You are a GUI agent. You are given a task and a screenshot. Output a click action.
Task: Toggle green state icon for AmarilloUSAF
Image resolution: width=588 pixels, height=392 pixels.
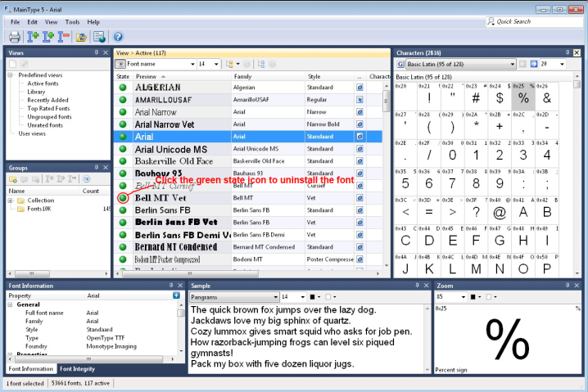click(x=123, y=100)
